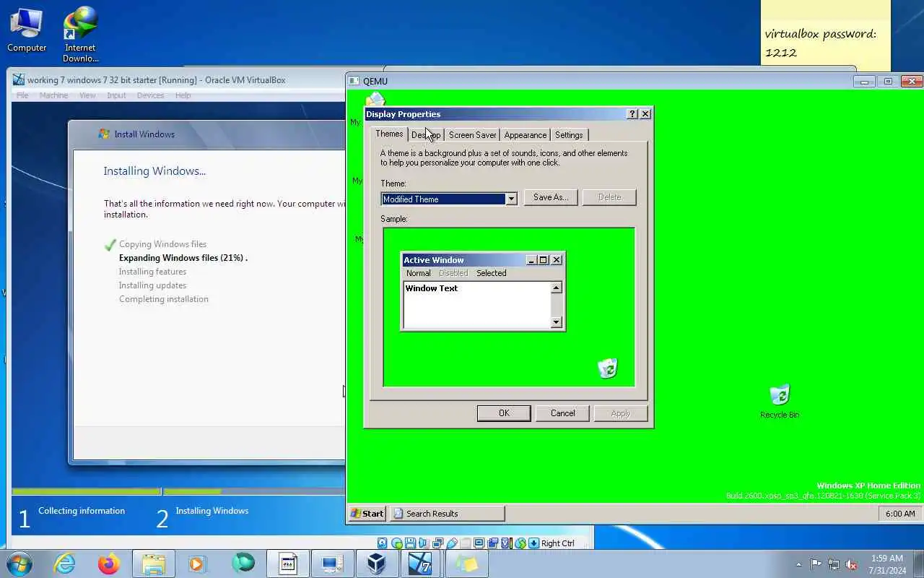Open the Internet Download Manager desktop shortcut
924x578 pixels.
pos(80,35)
